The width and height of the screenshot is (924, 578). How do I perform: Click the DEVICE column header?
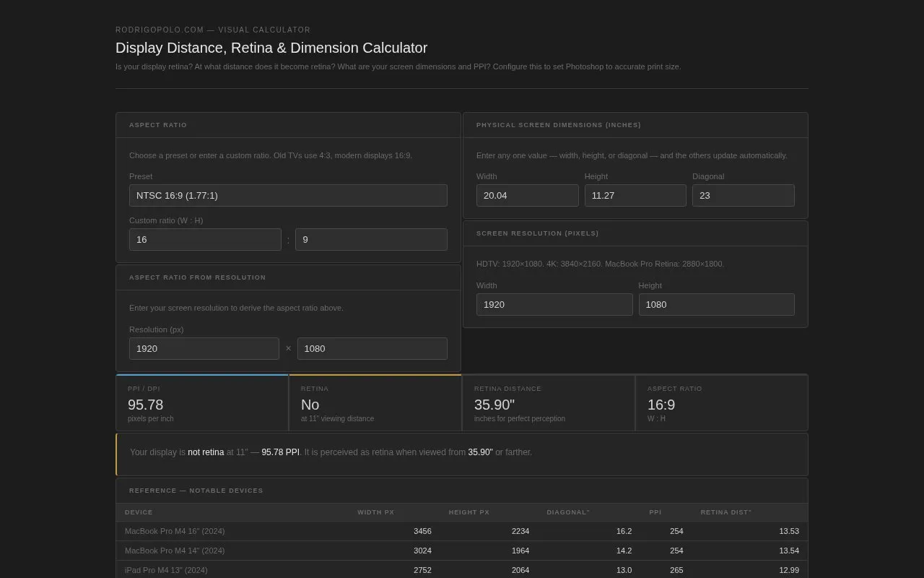[139, 512]
